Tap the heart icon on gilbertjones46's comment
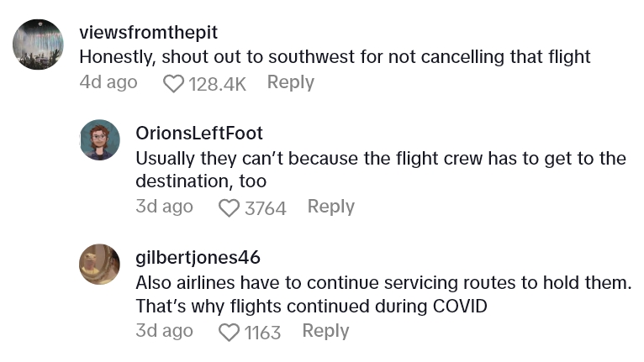This screenshot has width=644, height=362. 229,332
